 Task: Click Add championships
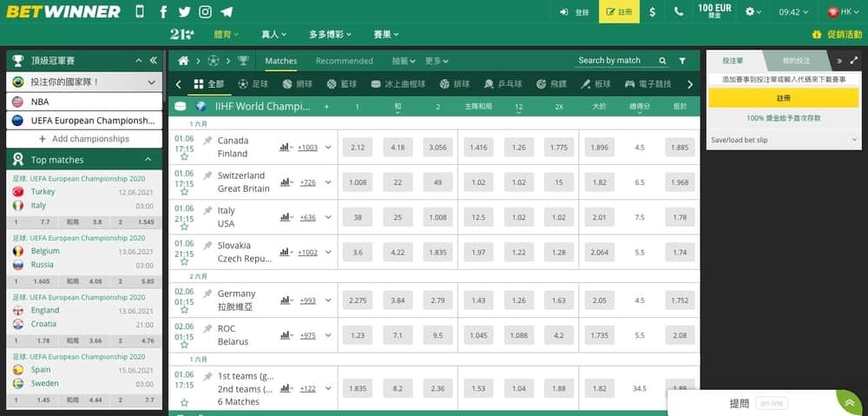click(x=84, y=139)
